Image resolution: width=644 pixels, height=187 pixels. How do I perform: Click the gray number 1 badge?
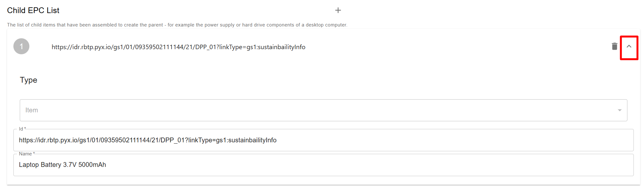(x=21, y=47)
